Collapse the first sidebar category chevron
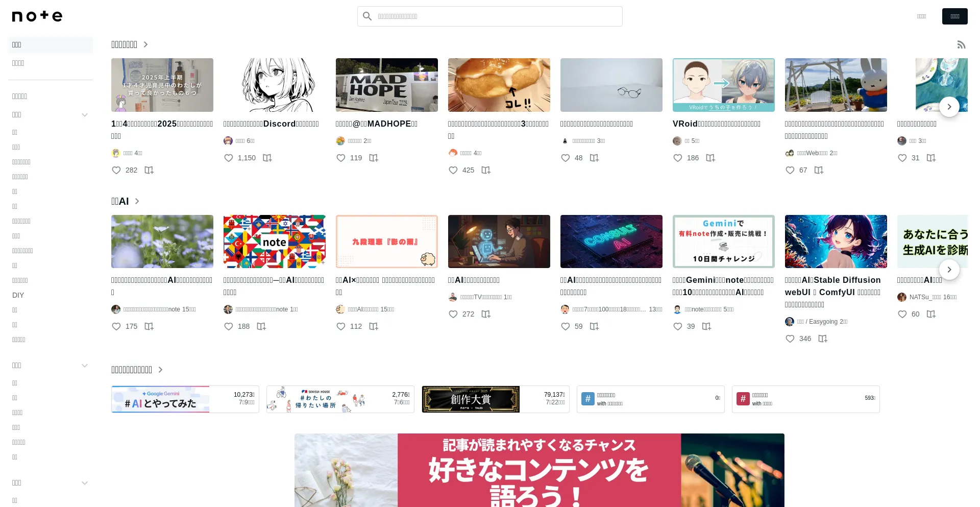The height and width of the screenshot is (507, 980). [x=85, y=115]
